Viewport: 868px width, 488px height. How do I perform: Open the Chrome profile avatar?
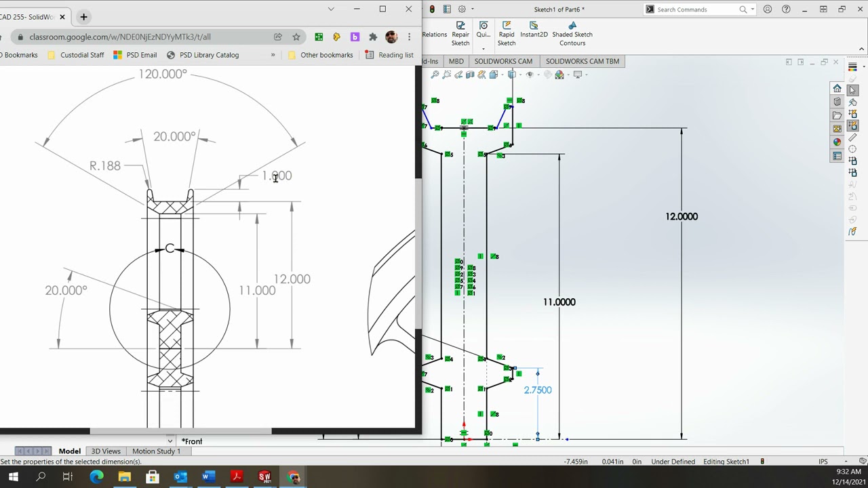tap(391, 37)
